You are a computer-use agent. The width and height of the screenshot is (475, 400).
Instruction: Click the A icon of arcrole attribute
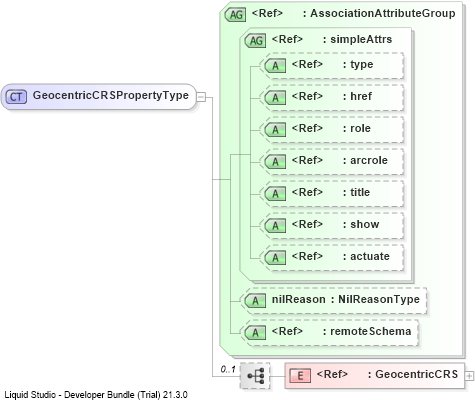click(x=275, y=162)
